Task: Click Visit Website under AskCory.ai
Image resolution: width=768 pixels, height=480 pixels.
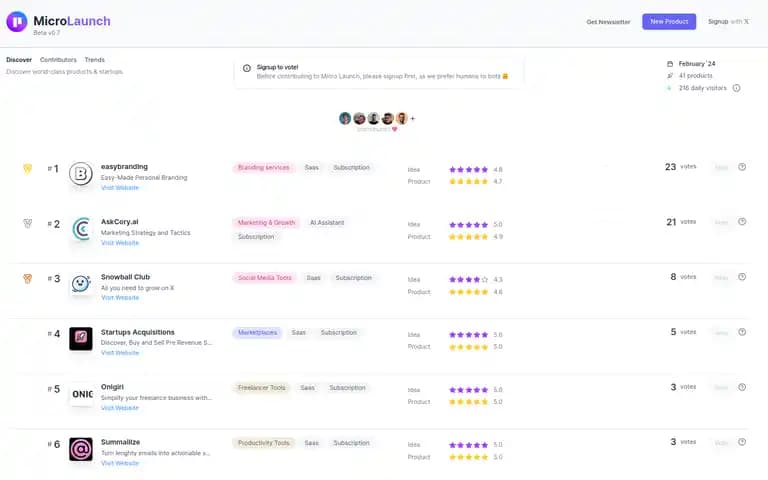Action: (120, 243)
